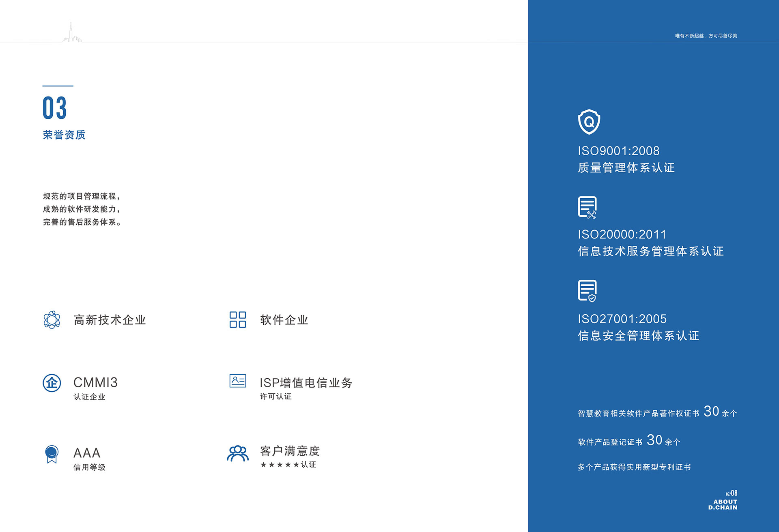Click the document shield icon above ISO27001
Viewport: 779px width, 532px height.
point(587,291)
